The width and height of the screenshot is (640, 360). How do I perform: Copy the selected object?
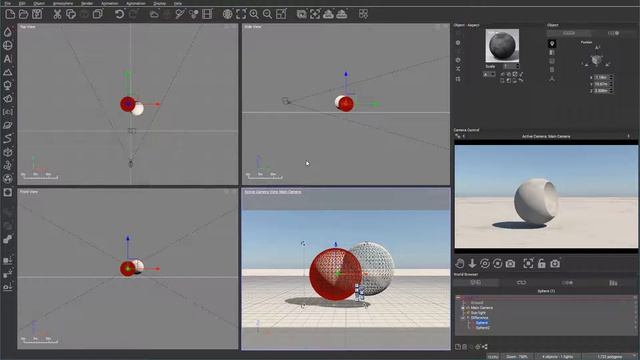(71, 14)
